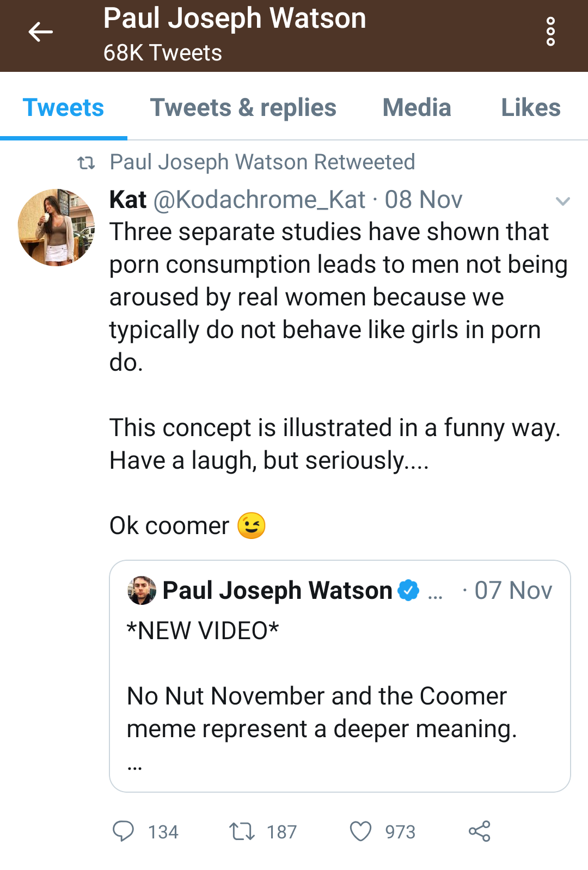Tap the Paul Joseph Watson header title
Screen dimensions: 588x870
point(235,19)
